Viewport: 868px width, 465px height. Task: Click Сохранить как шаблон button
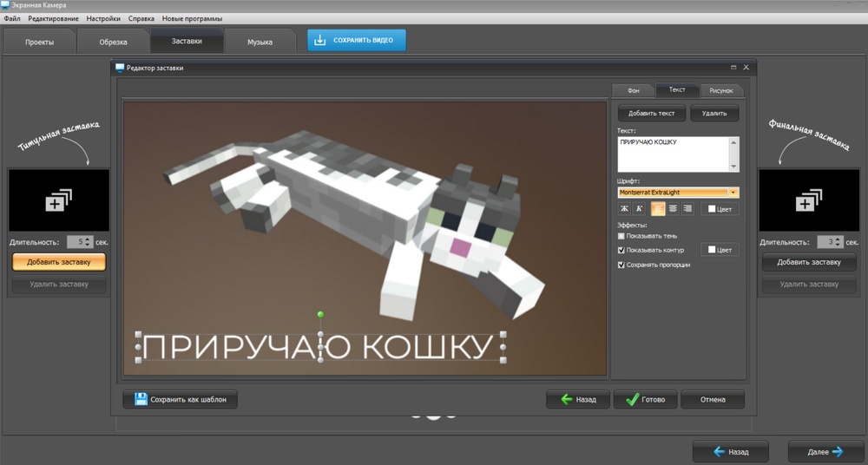(180, 399)
